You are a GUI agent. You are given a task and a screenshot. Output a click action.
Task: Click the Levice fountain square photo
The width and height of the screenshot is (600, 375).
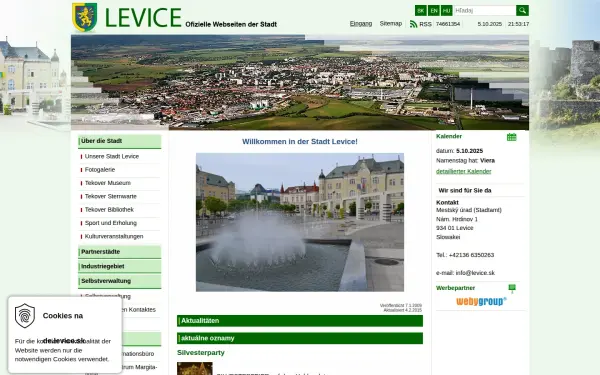click(x=300, y=222)
